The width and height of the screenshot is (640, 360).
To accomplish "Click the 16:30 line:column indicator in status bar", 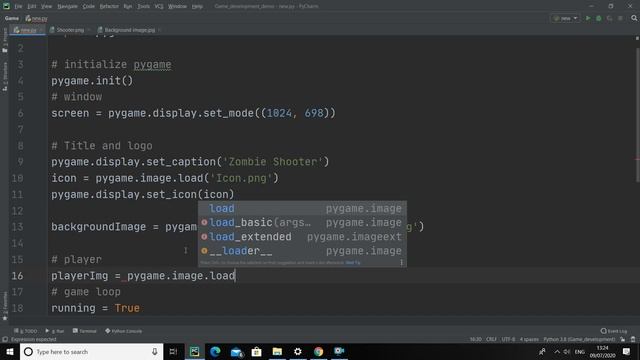I will (x=476, y=340).
